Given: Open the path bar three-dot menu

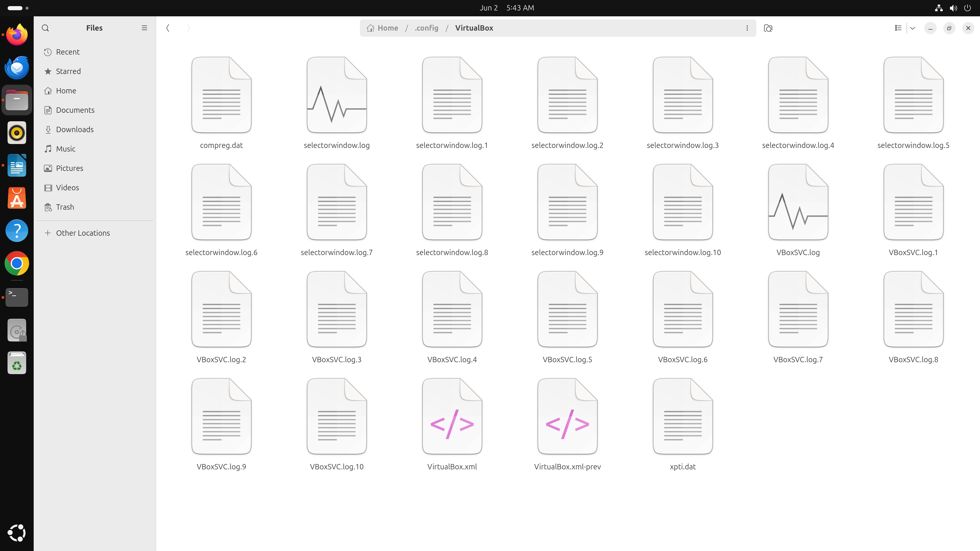Looking at the screenshot, I should click(747, 28).
